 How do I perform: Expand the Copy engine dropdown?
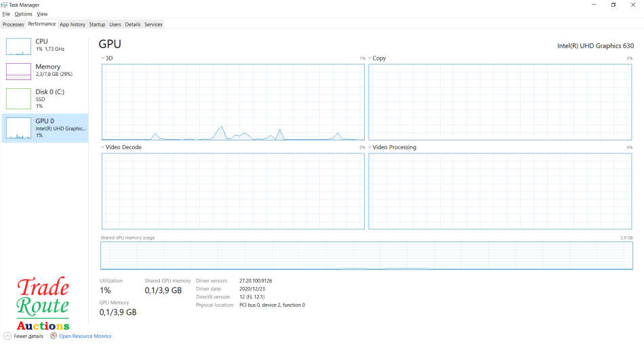(x=370, y=58)
